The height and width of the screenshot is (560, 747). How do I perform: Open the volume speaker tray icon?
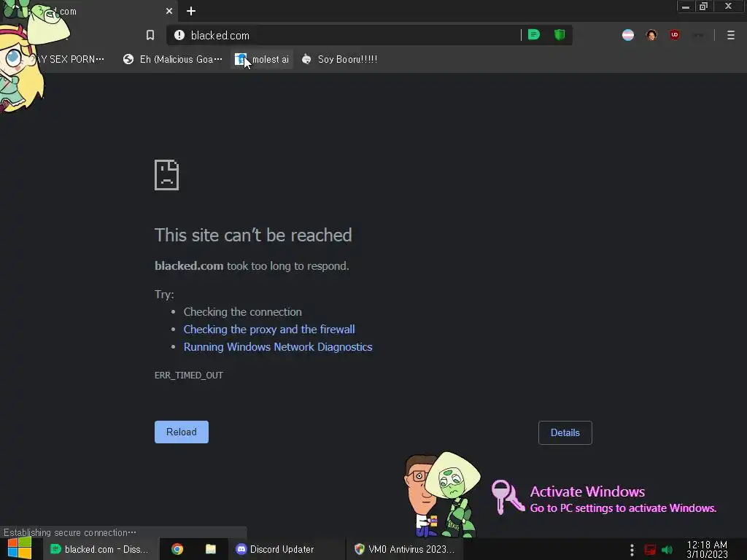coord(667,550)
